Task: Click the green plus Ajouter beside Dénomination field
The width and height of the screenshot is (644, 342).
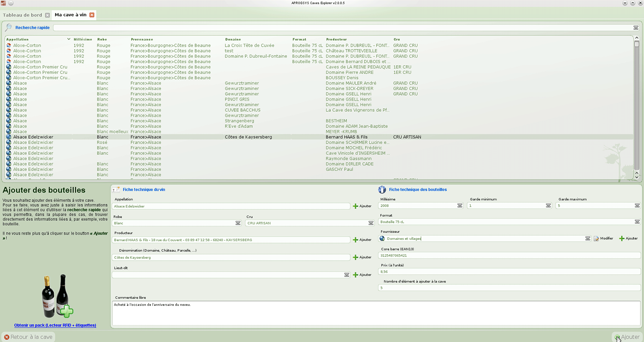Action: (362, 257)
